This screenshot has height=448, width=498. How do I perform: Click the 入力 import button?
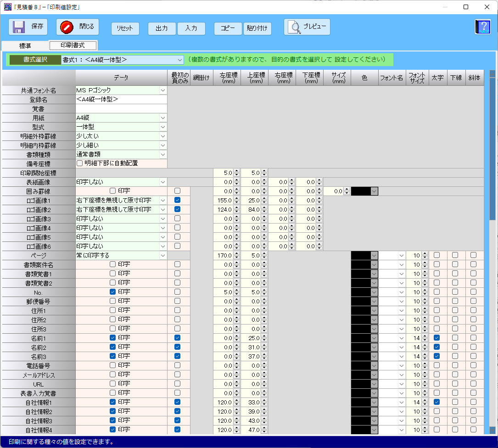click(191, 28)
